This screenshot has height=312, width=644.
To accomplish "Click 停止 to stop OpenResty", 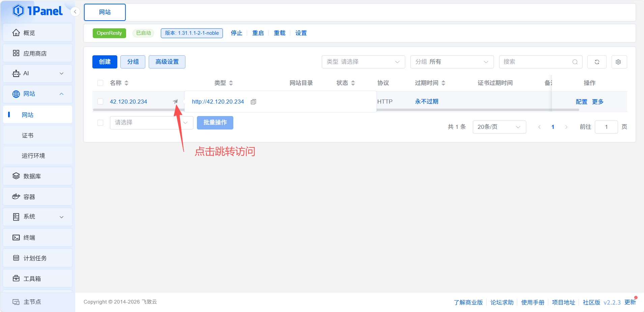I will tap(236, 33).
